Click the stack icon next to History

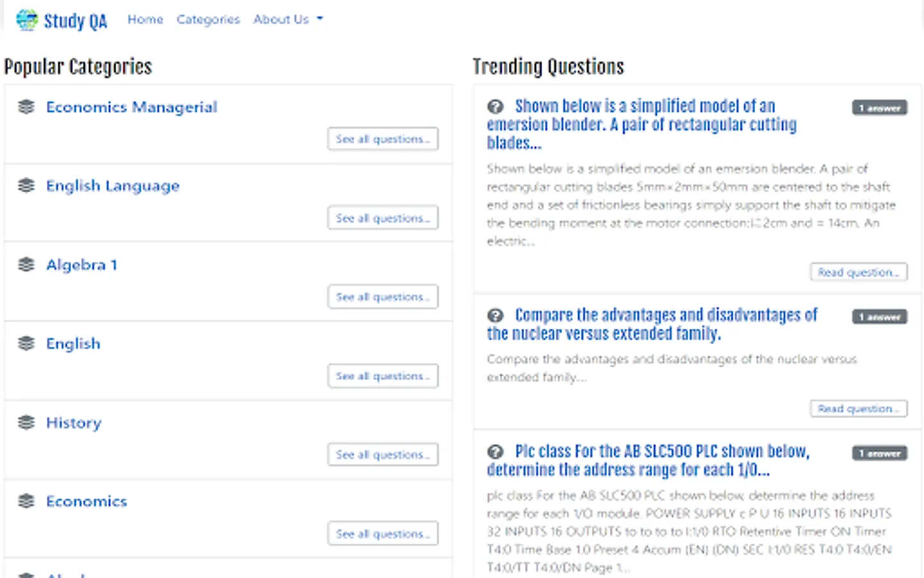(x=26, y=423)
